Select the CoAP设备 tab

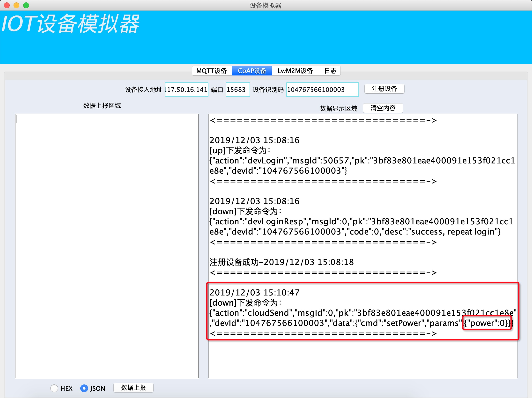[x=252, y=71]
